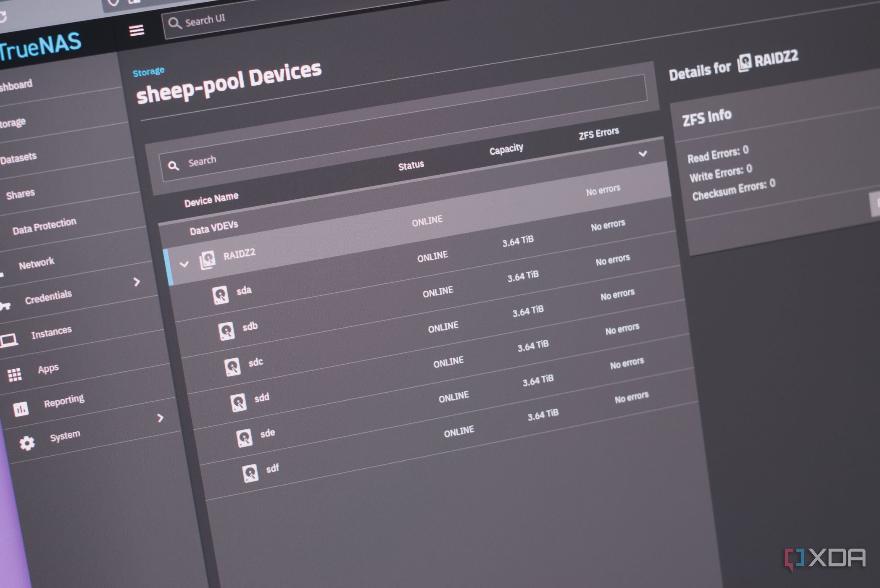880x588 pixels.
Task: Click the device search magnifier icon
Action: pos(174,166)
